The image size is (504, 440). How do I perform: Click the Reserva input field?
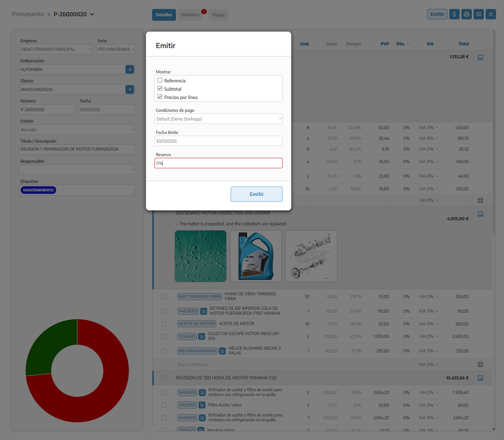(x=219, y=163)
